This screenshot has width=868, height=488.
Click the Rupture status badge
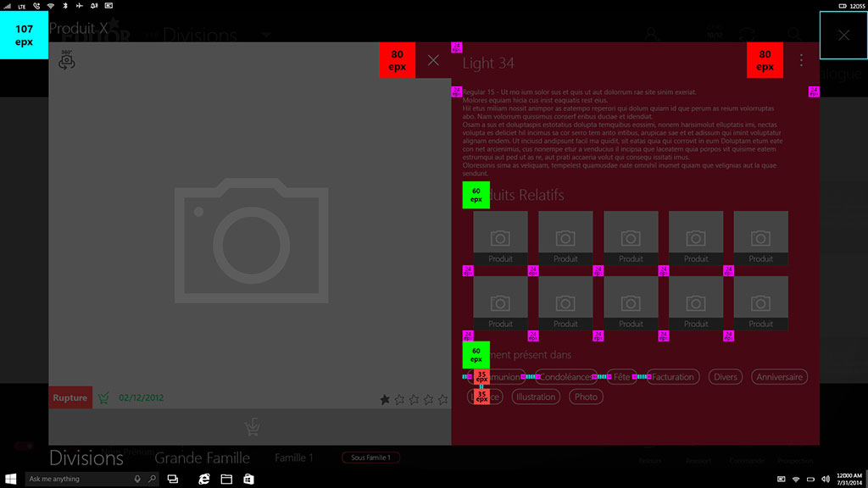pos(70,397)
